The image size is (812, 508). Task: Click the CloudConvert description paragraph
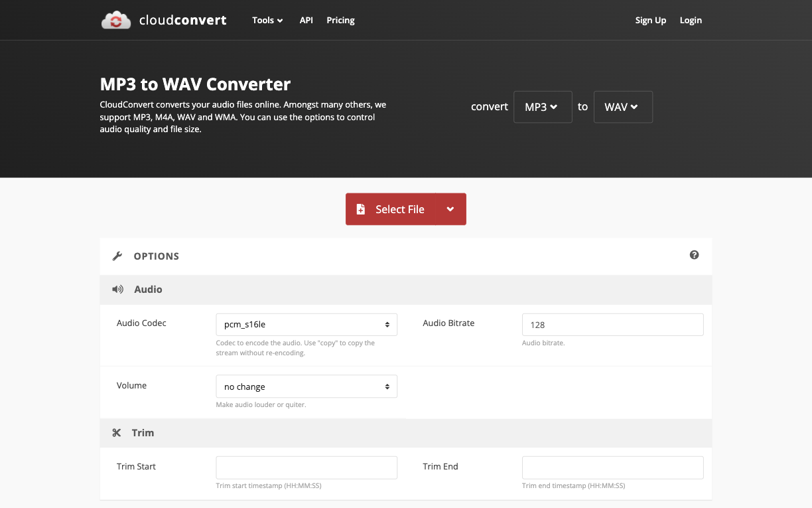click(243, 118)
